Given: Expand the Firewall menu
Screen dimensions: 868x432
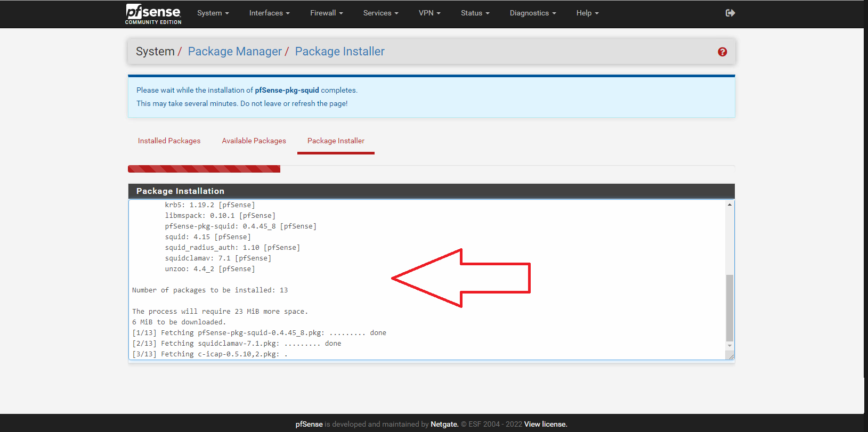Looking at the screenshot, I should point(326,13).
